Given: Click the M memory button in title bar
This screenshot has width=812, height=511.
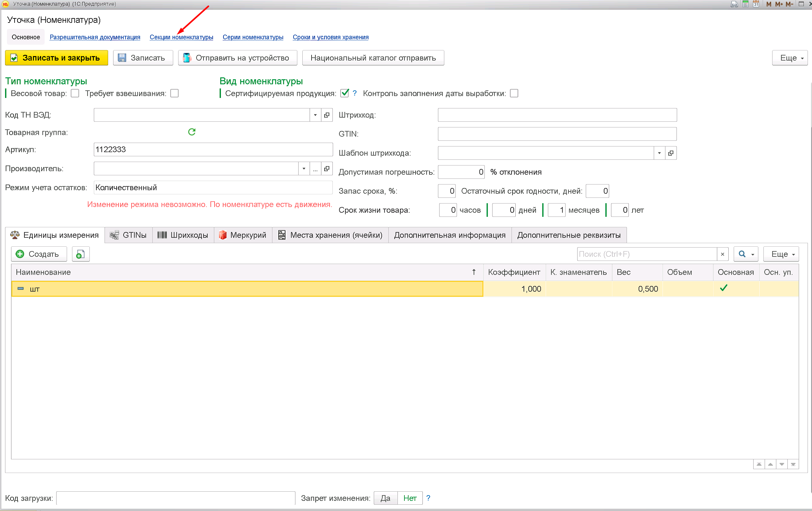Looking at the screenshot, I should [769, 4].
